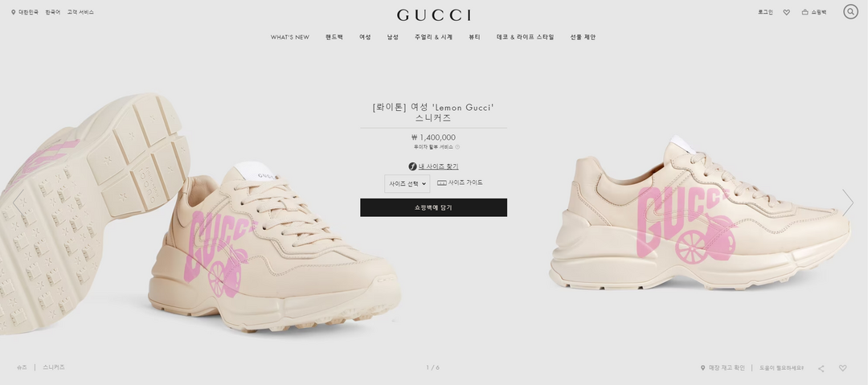Click the 스니커즈 breadcrumb link
The height and width of the screenshot is (385, 868).
tap(54, 367)
